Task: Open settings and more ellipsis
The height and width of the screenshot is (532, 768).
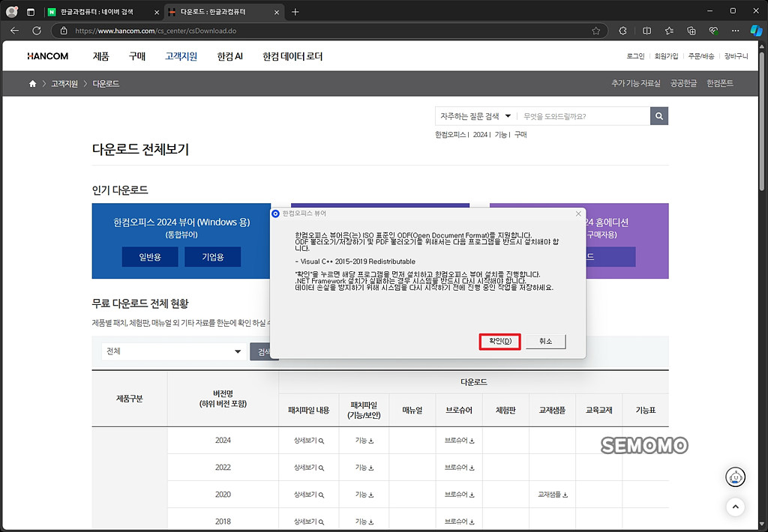Action: click(x=735, y=30)
